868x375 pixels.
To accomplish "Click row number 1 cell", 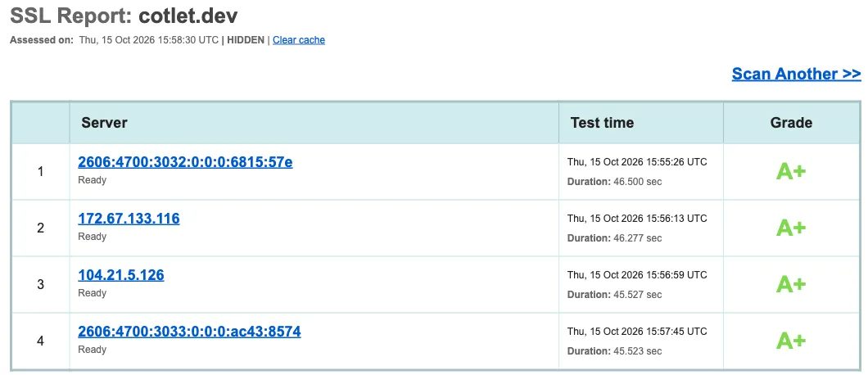I will (40, 172).
